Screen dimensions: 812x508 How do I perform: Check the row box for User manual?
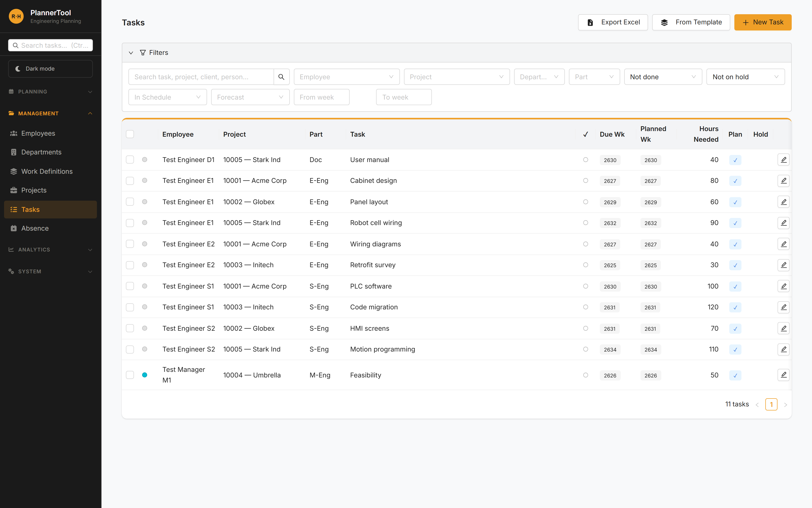click(130, 160)
